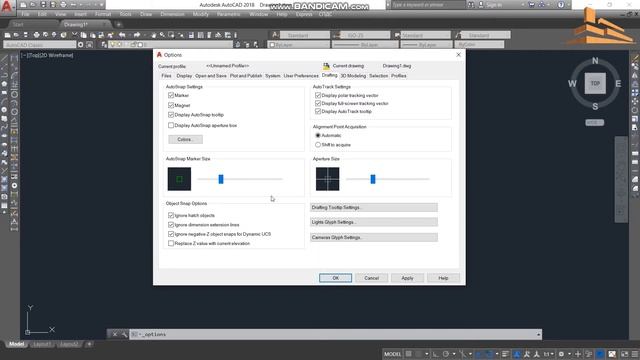Screen dimensions: 640x360
Task: Uncheck the Magnet checkbox
Action: (x=171, y=105)
